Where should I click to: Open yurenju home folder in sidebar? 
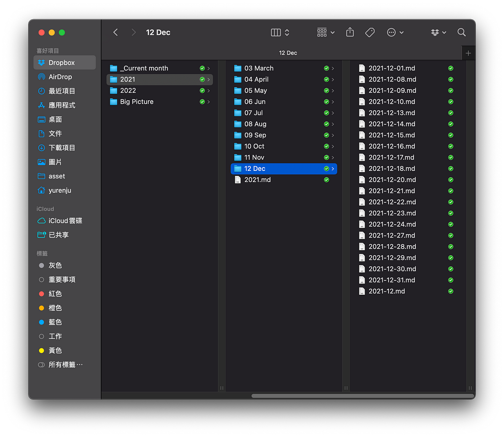(x=60, y=191)
